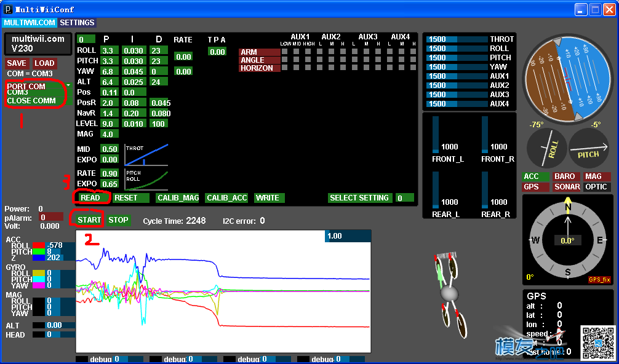Toggle the SONAR sensor indicator
The image size is (619, 364).
pyautogui.click(x=566, y=187)
